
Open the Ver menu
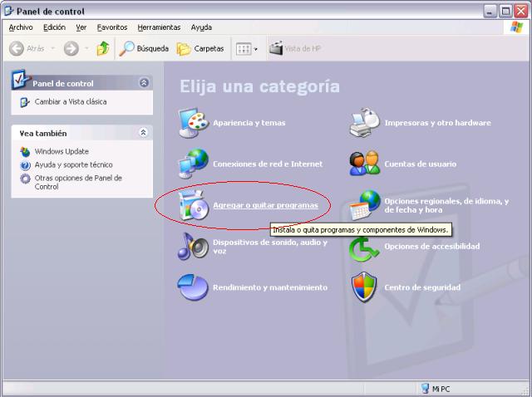click(x=81, y=27)
